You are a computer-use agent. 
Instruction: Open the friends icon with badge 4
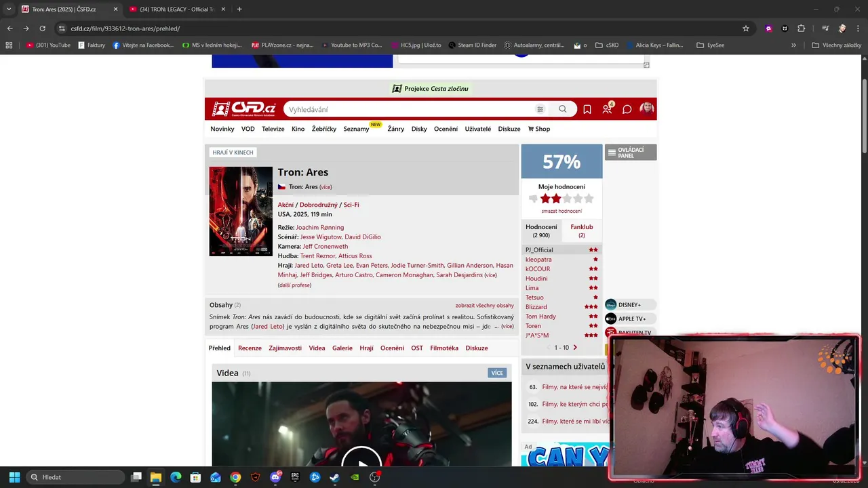(607, 108)
